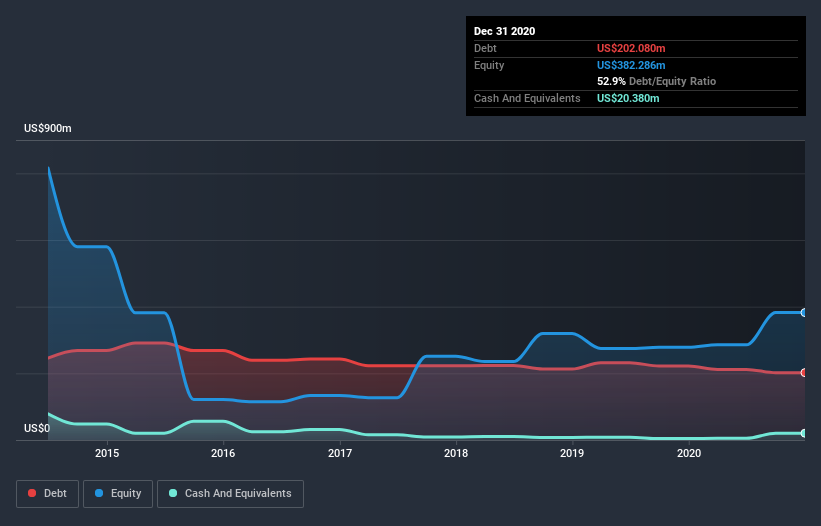
Task: Select the 2017 x-axis label
Action: point(340,453)
